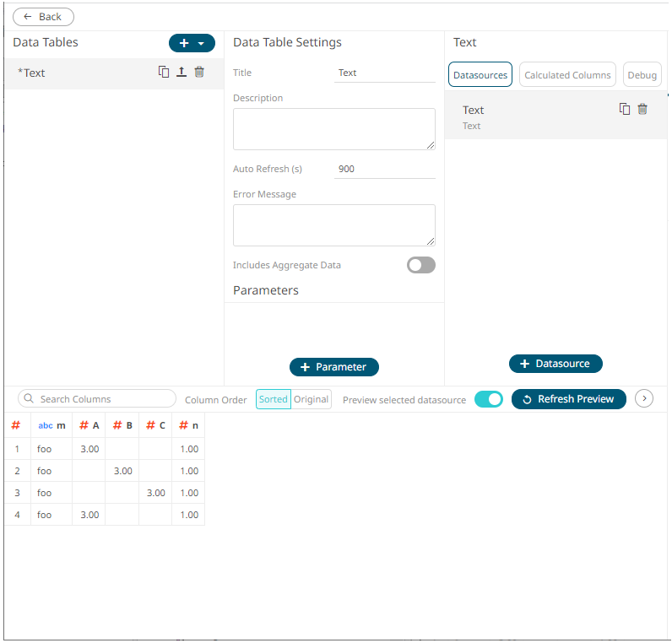Click Refresh Preview button

(x=569, y=399)
